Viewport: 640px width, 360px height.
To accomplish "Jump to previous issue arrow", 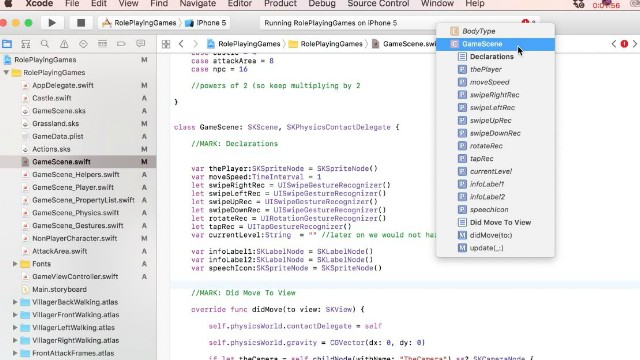I will point(613,44).
